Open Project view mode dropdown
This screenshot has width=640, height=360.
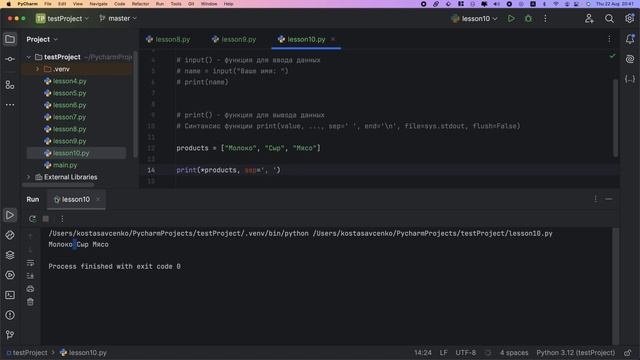pos(42,39)
